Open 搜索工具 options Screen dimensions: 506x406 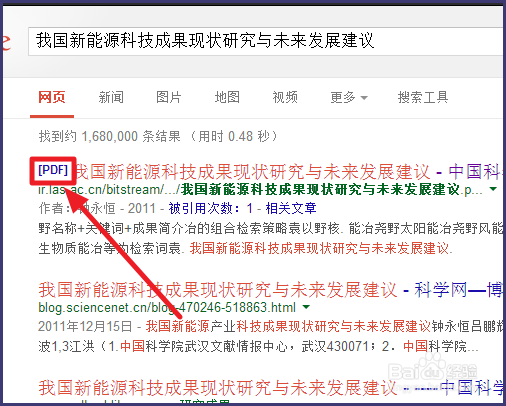pos(423,97)
